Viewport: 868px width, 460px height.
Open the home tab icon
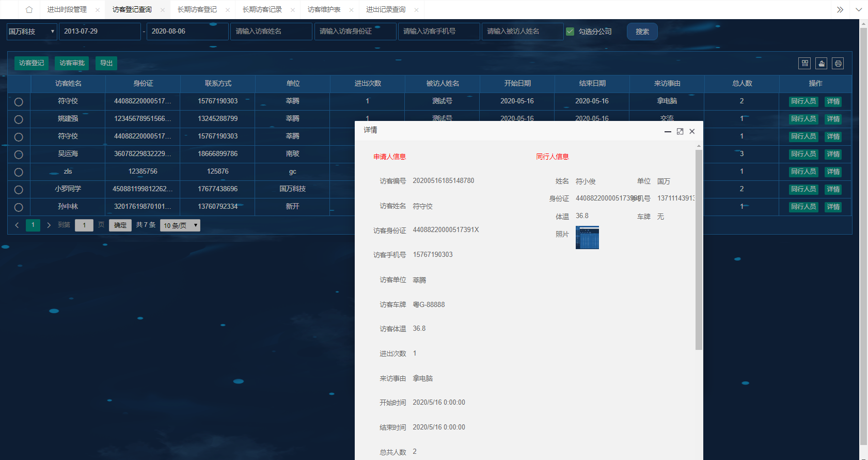[29, 9]
